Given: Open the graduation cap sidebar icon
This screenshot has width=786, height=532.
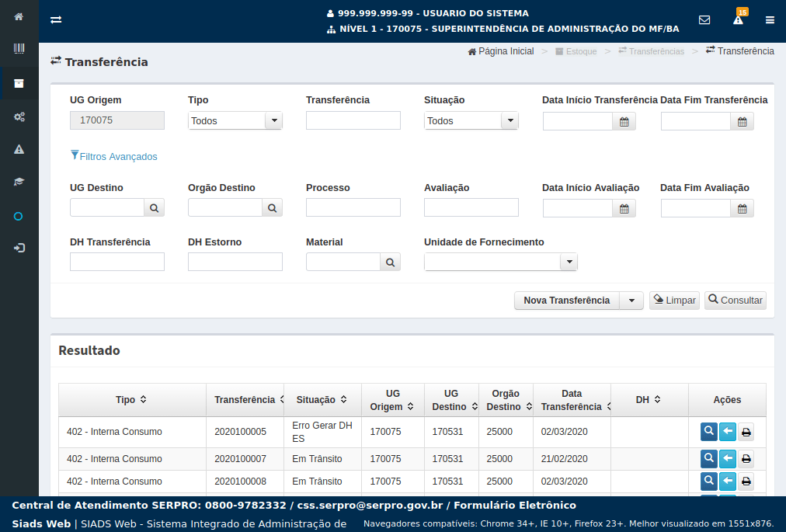Looking at the screenshot, I should [x=19, y=182].
